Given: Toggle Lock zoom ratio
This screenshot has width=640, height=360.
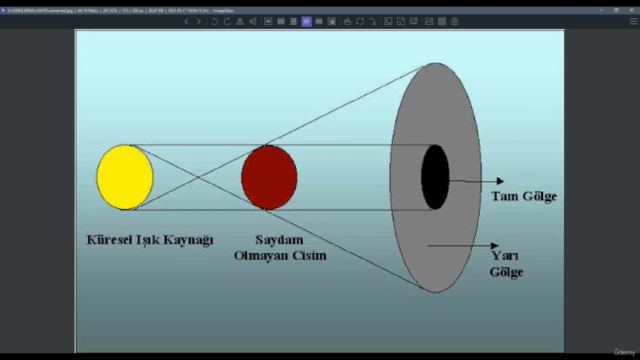Looking at the screenshot, I should tap(332, 22).
